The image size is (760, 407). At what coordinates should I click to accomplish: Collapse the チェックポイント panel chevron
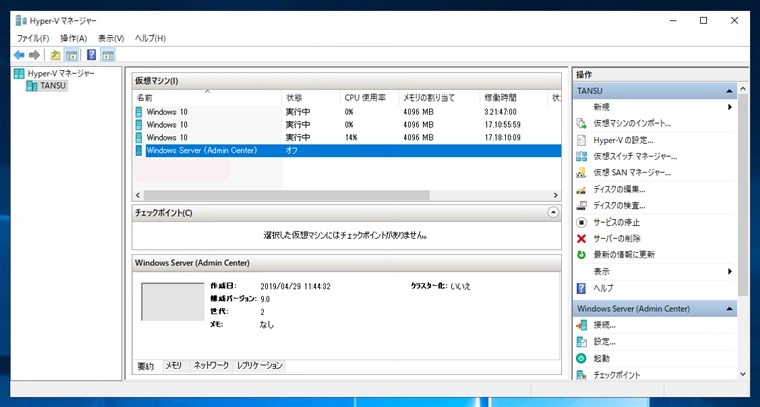553,213
